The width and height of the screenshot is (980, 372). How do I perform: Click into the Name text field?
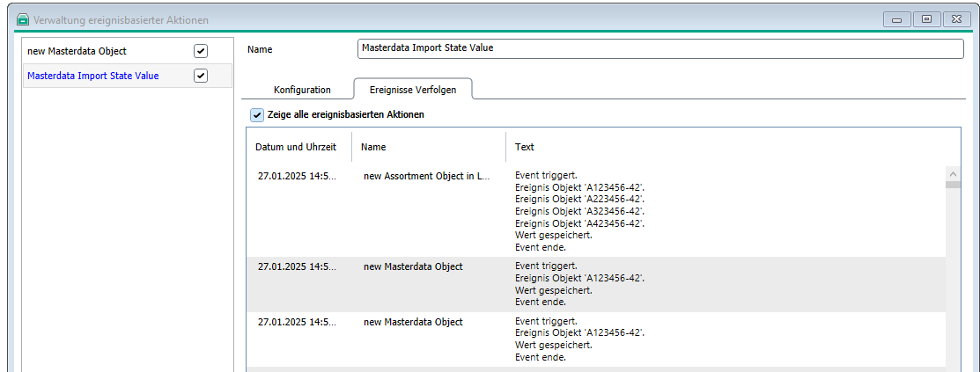[x=660, y=48]
